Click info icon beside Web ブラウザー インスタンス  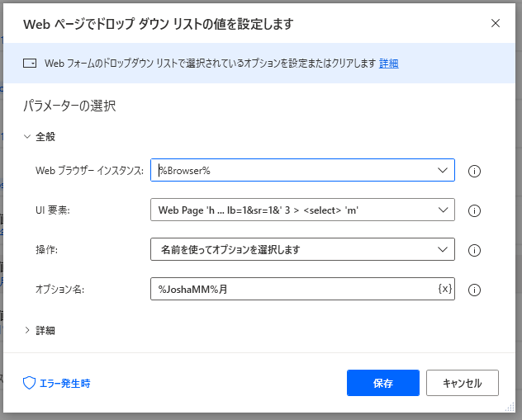click(474, 171)
